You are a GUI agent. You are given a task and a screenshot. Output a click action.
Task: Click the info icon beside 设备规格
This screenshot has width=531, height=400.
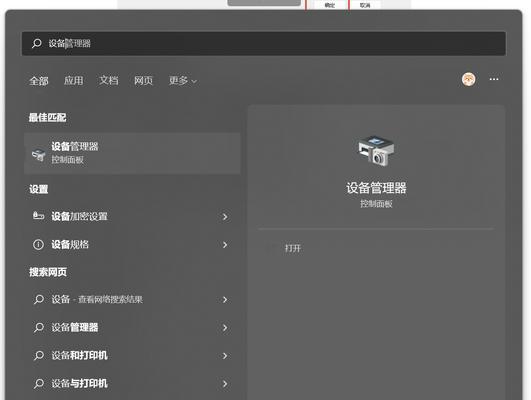coord(38,244)
